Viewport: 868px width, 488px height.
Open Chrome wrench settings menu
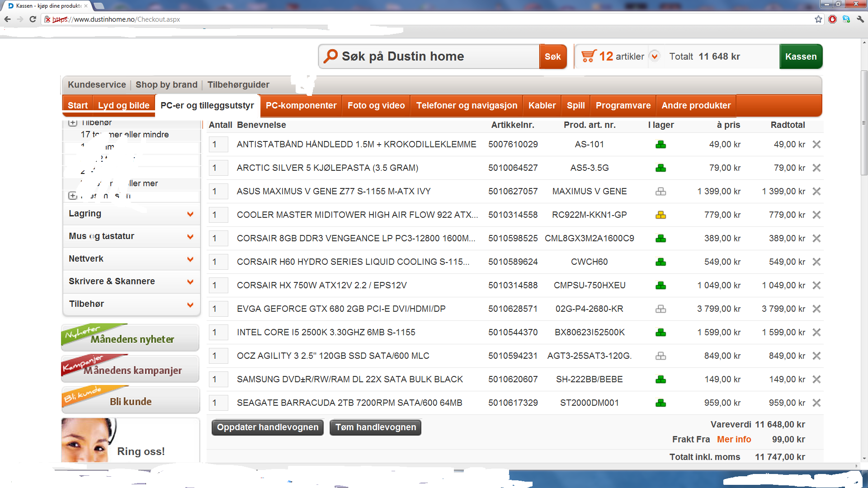860,19
